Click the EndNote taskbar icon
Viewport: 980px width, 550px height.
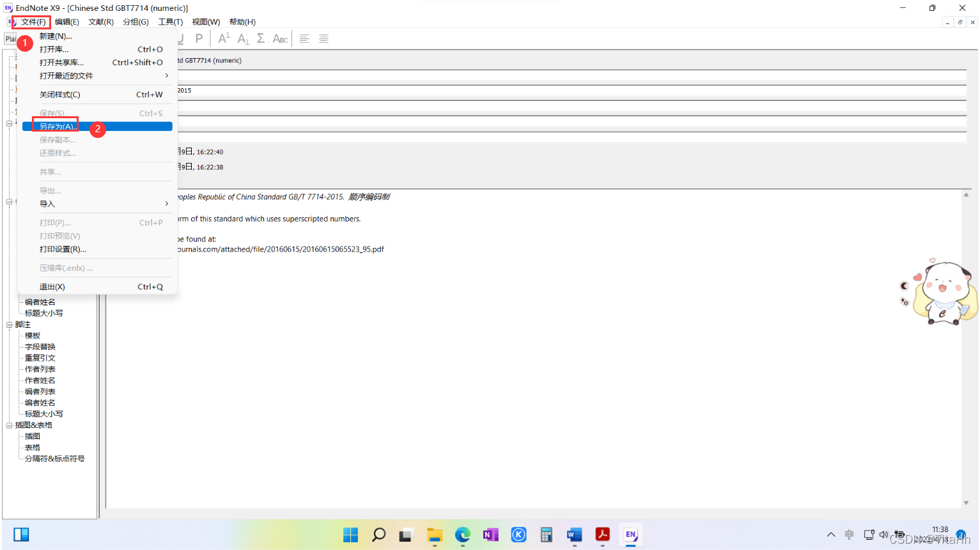(x=630, y=535)
